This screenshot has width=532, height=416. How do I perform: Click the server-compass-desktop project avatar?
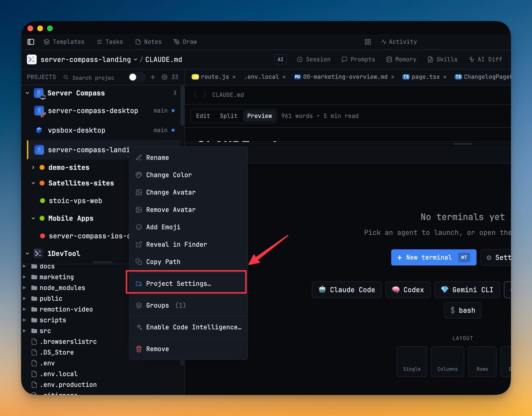point(39,111)
